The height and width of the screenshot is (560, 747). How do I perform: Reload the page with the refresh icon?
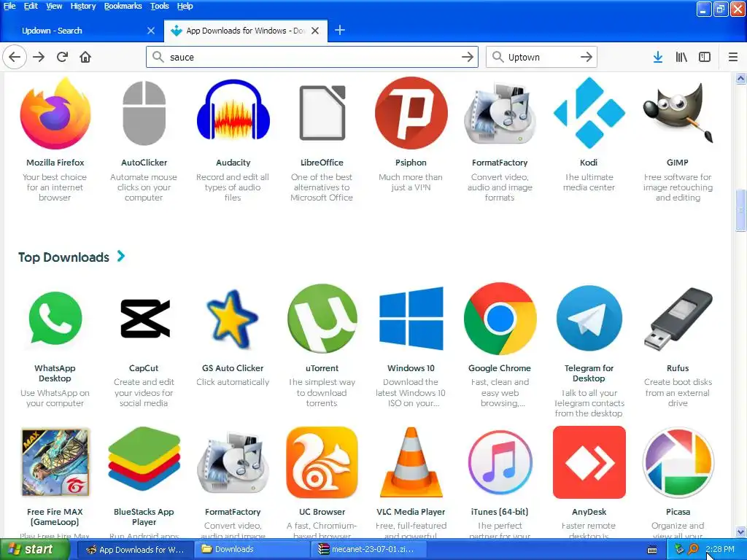pos(62,57)
